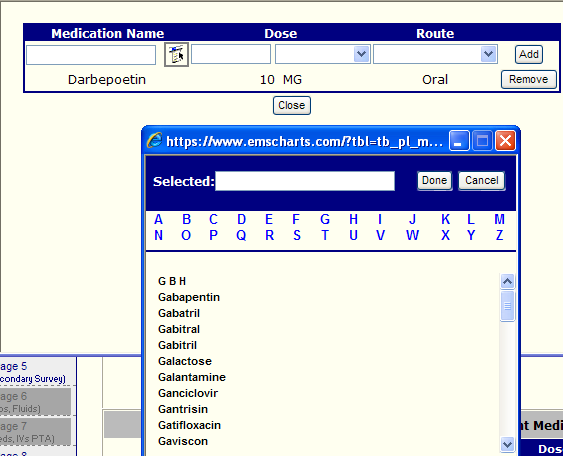Image resolution: width=563 pixels, height=456 pixels.
Task: Jump to letter S medications
Action: 297,236
